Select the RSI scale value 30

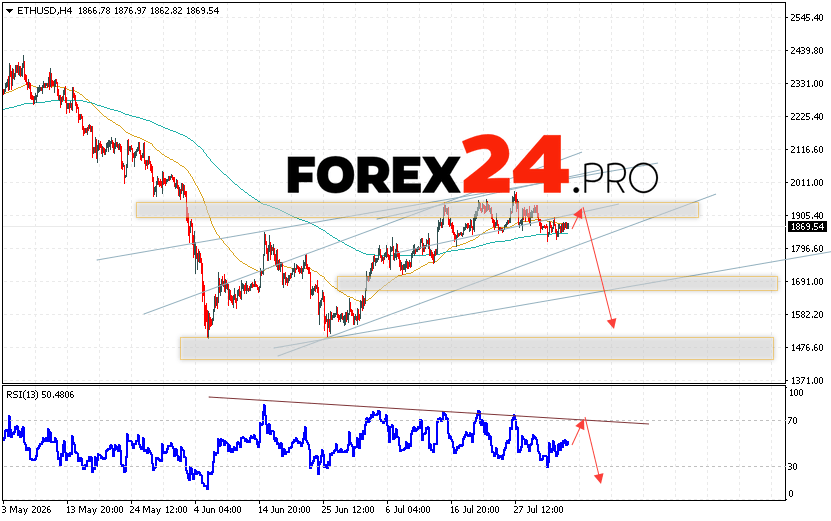pyautogui.click(x=793, y=467)
